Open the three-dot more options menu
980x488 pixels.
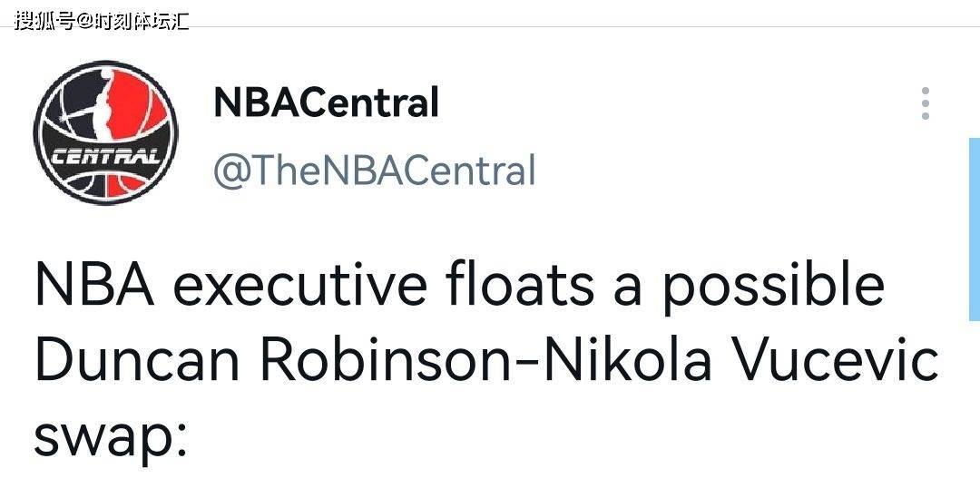[x=926, y=103]
